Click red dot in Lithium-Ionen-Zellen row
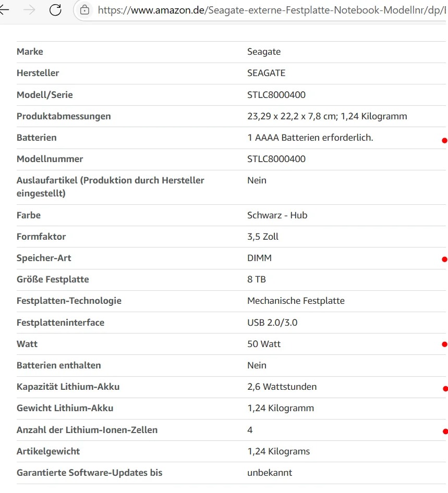448x493 pixels. coord(445,431)
